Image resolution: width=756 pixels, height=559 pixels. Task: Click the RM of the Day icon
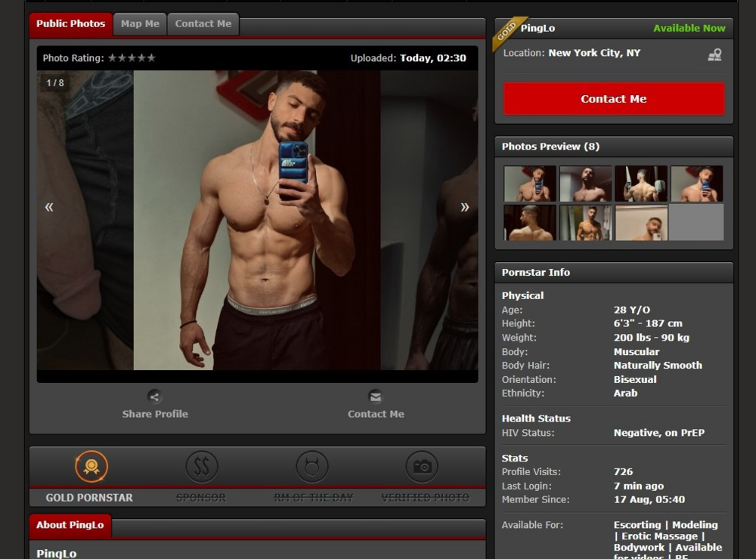point(311,467)
